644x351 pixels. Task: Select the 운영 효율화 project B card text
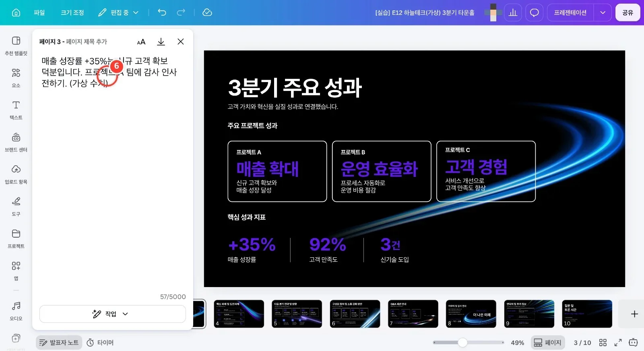tap(379, 169)
